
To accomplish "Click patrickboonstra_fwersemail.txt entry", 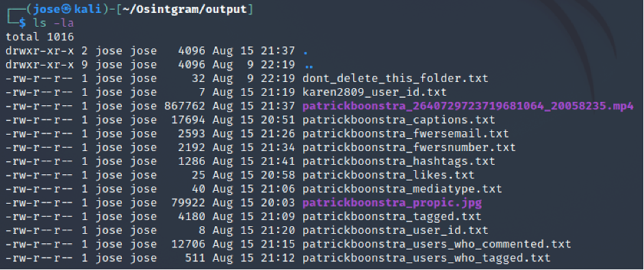I will coord(405,134).
